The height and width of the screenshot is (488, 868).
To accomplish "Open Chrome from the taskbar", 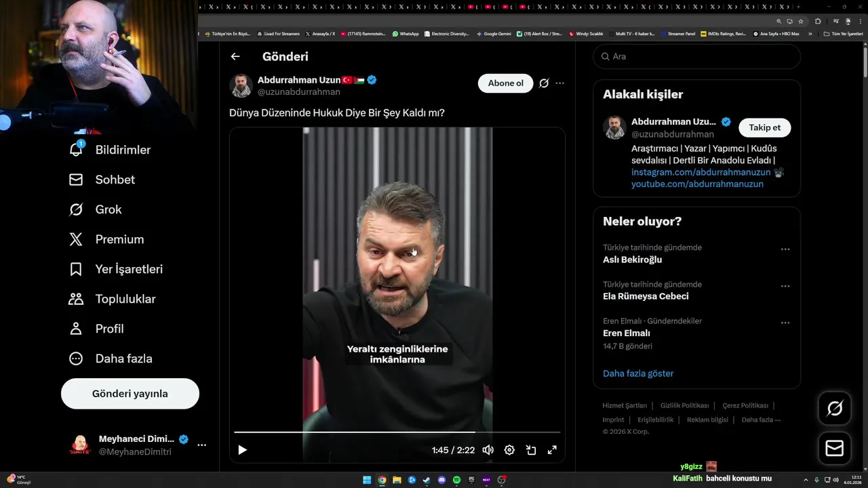I will 382,480.
